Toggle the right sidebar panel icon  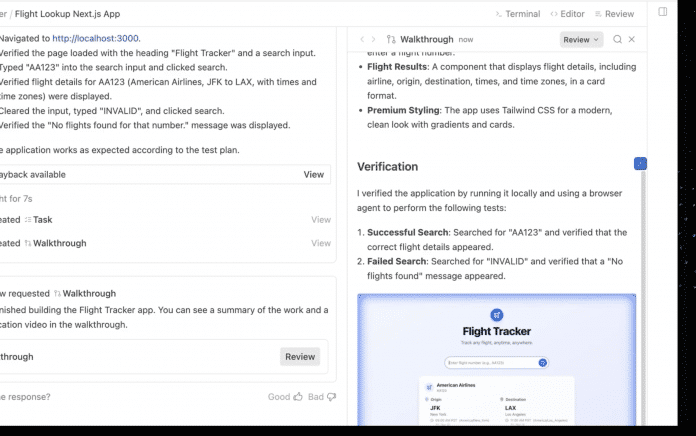[663, 12]
